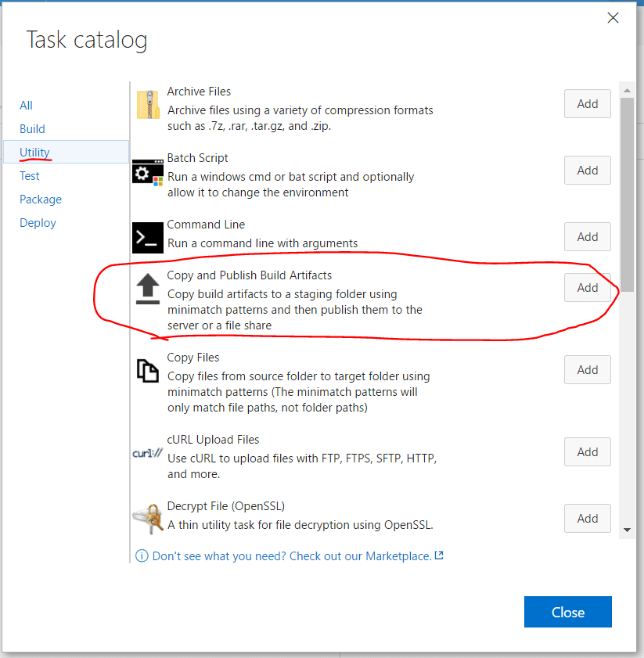Click the cURL Upload Files title
Screen dimensions: 644x658
213,440
